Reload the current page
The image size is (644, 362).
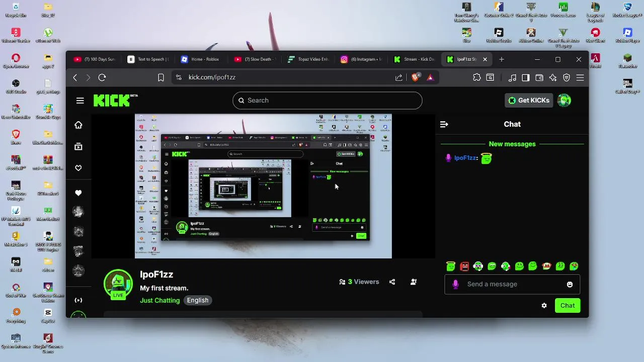[102, 77]
